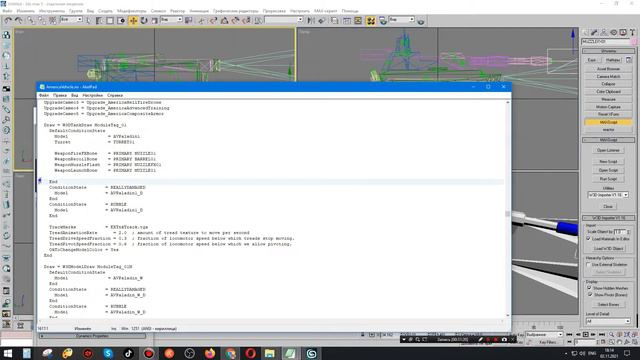Click the Open Listener button
This screenshot has width=640, height=360.
608,150
